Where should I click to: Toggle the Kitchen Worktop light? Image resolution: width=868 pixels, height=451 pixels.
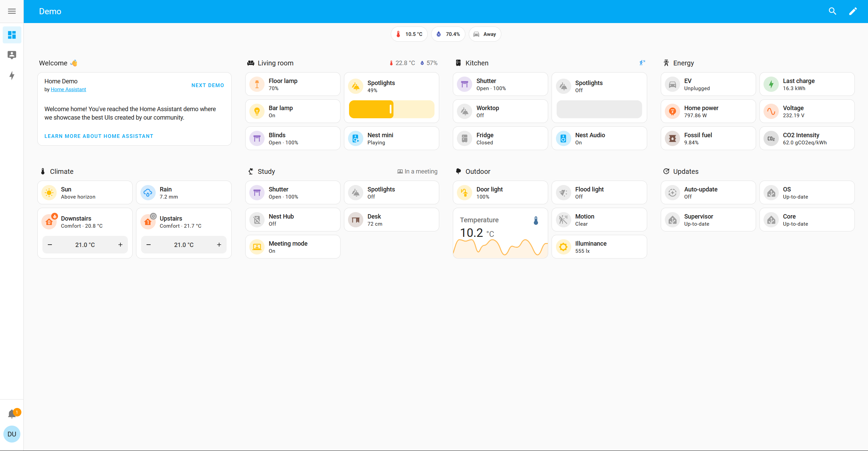[x=464, y=111]
